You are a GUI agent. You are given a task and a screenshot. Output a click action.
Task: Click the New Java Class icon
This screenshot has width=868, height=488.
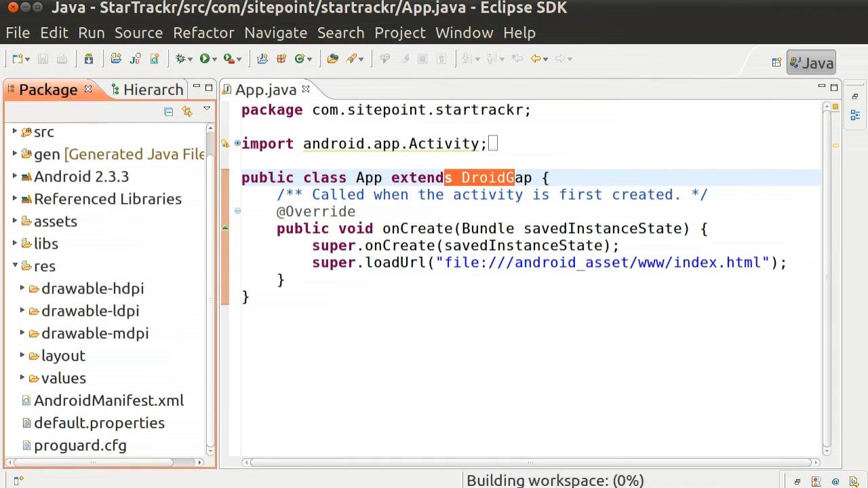(299, 59)
